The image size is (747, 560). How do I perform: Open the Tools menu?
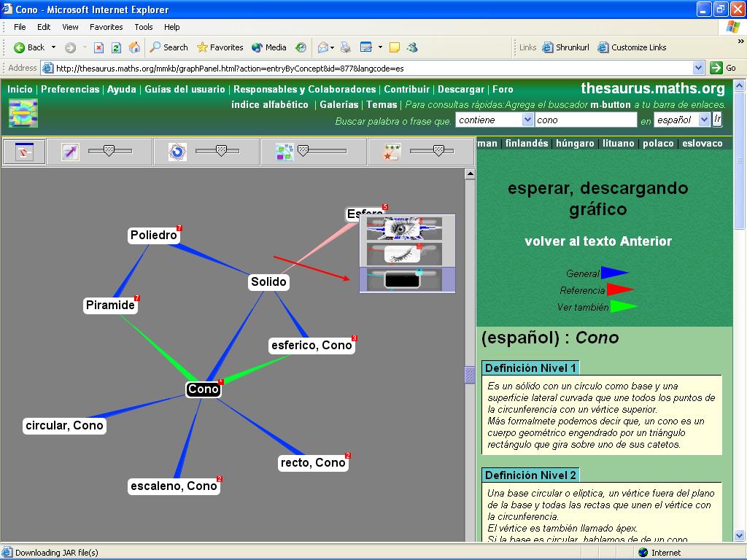(144, 27)
